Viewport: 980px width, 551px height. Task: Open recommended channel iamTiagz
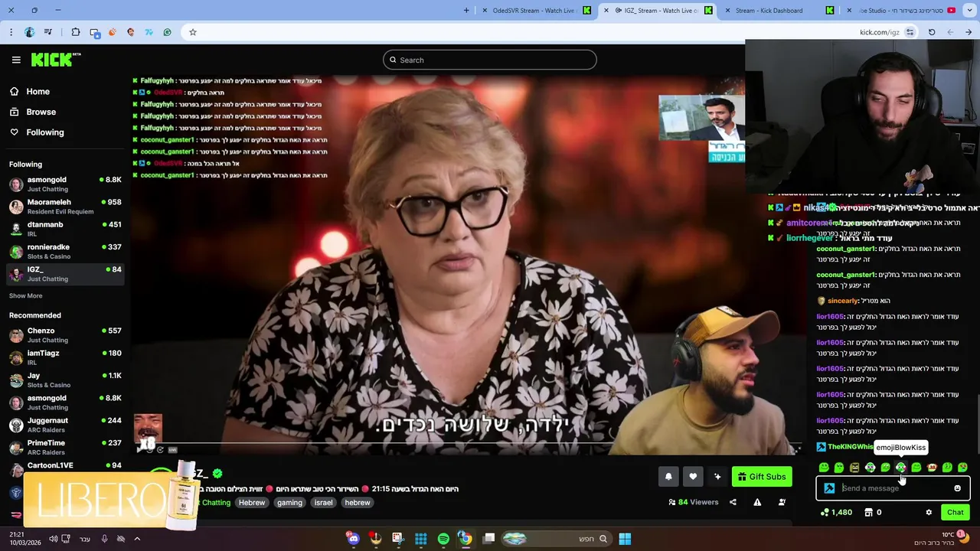coord(64,357)
